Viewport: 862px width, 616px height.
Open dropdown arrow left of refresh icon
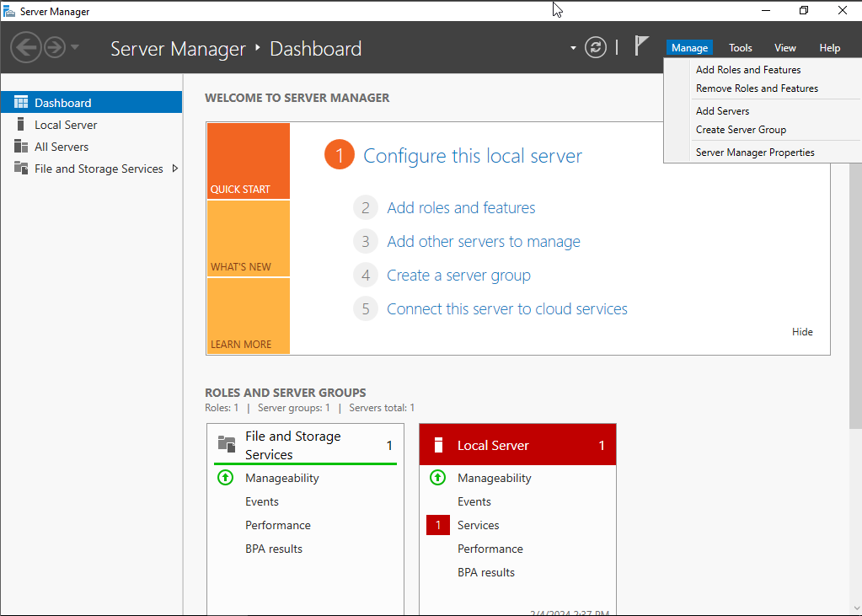[573, 48]
